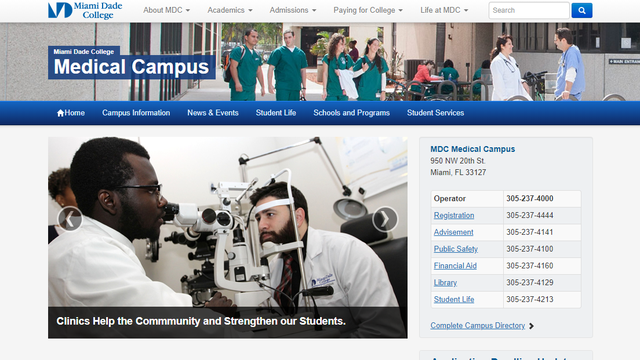Image resolution: width=640 pixels, height=360 pixels.
Task: Click the Miami Dade College logo
Action: (85, 10)
